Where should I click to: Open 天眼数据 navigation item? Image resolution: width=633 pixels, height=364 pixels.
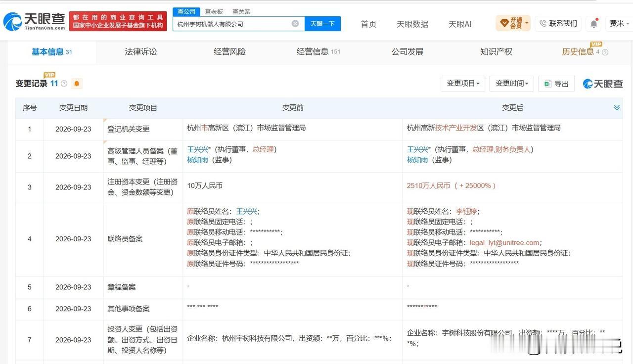[412, 24]
